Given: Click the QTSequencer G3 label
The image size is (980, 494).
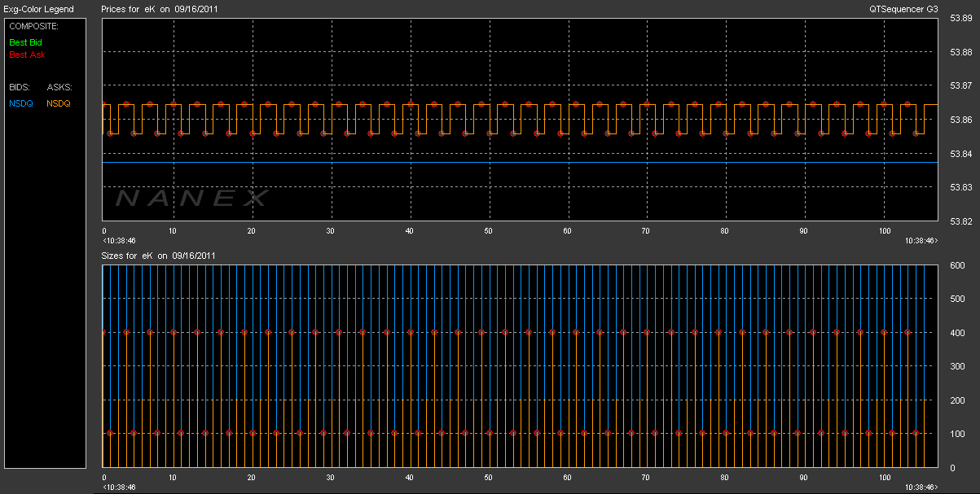Looking at the screenshot, I should (x=904, y=10).
